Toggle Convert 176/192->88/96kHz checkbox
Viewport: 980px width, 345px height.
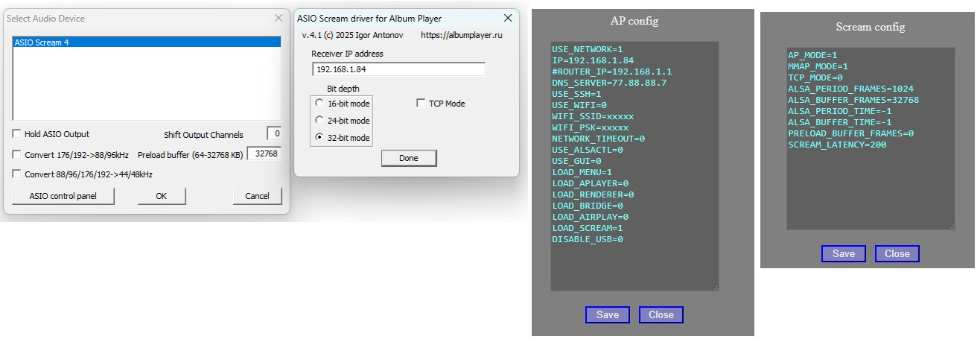point(16,155)
